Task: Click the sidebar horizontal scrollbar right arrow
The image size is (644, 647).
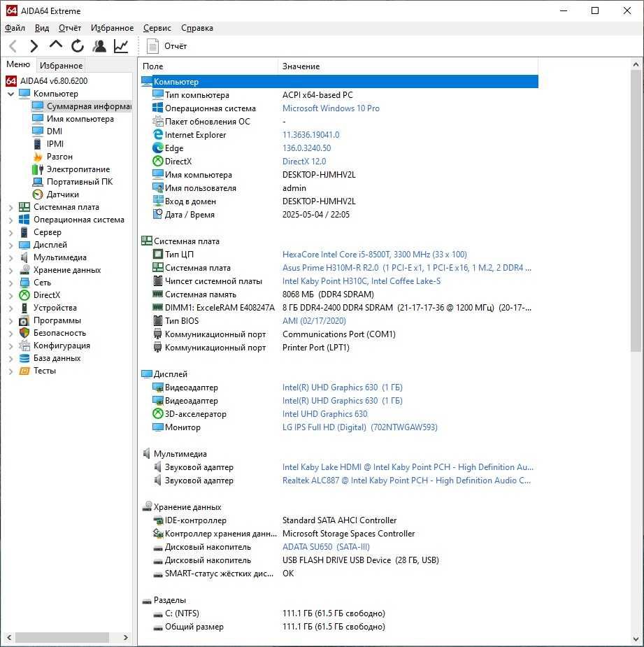Action: (125, 637)
